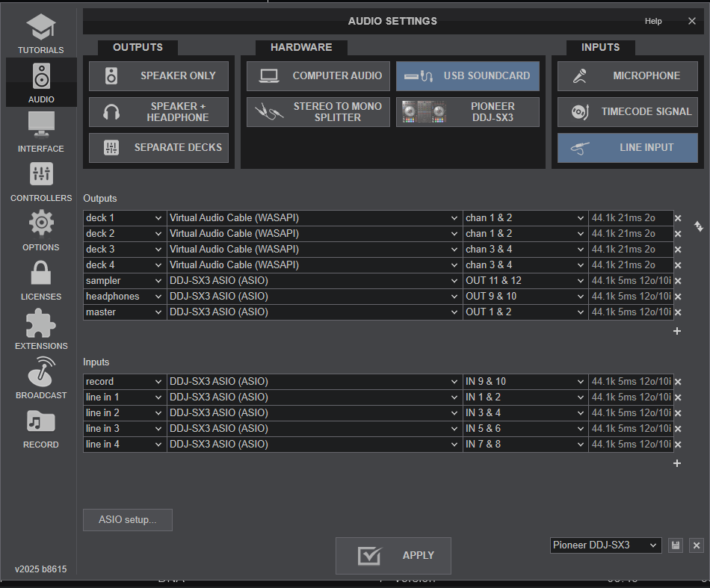Add a new output row
Viewport: 710px width, 588px height.
click(677, 331)
